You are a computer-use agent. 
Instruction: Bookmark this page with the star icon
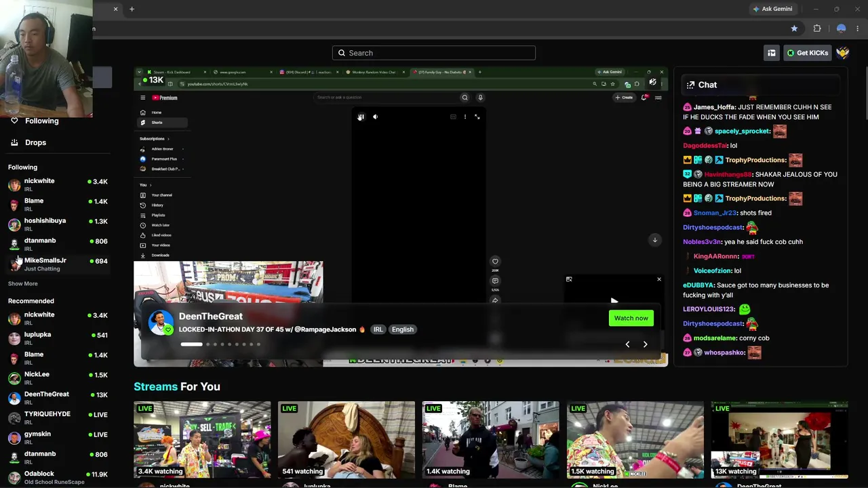coord(794,28)
